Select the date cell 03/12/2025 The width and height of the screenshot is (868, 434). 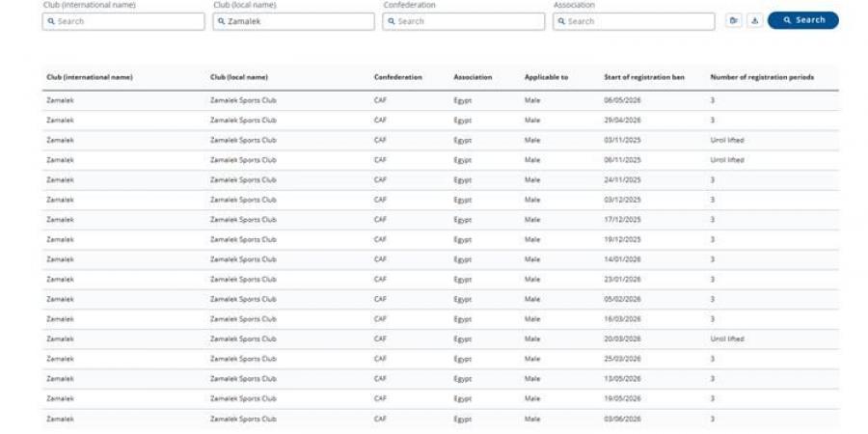(x=622, y=200)
